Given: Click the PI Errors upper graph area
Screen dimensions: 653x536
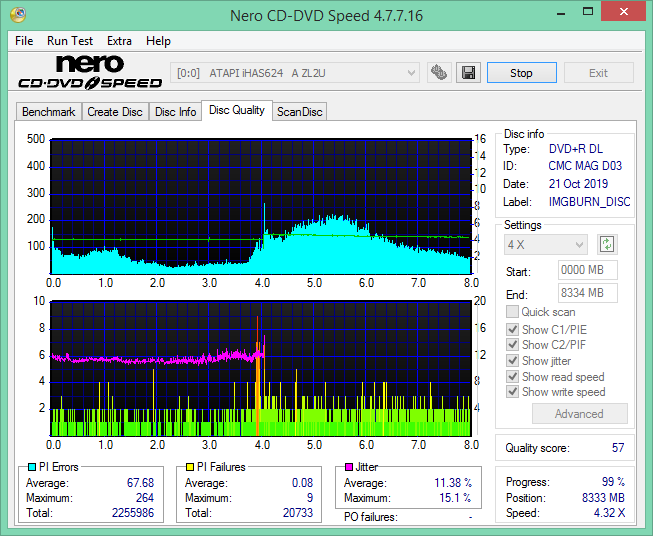Looking at the screenshot, I should pos(261,207).
